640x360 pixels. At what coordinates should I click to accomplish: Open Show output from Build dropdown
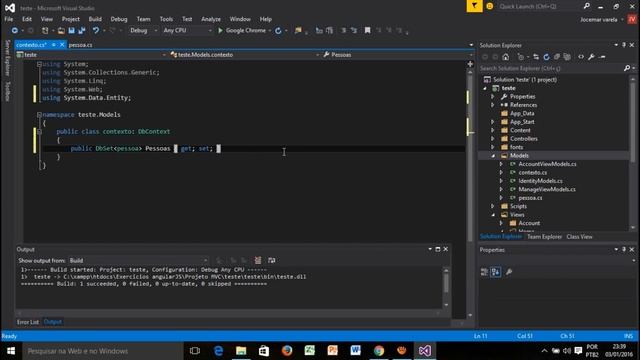click(x=138, y=260)
